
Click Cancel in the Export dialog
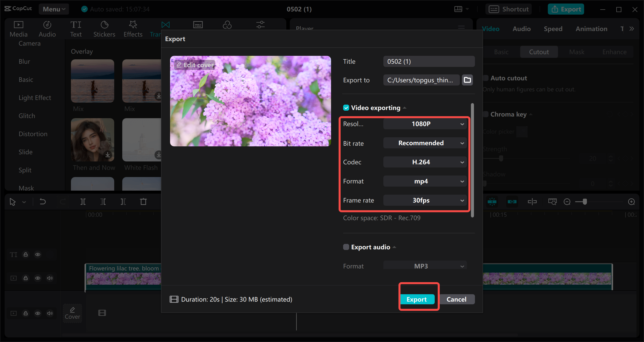coord(457,299)
